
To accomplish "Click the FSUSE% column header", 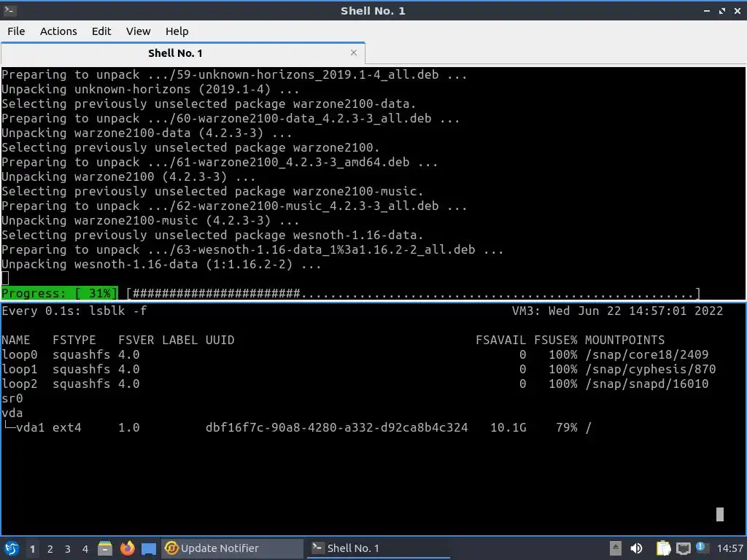I will [555, 340].
